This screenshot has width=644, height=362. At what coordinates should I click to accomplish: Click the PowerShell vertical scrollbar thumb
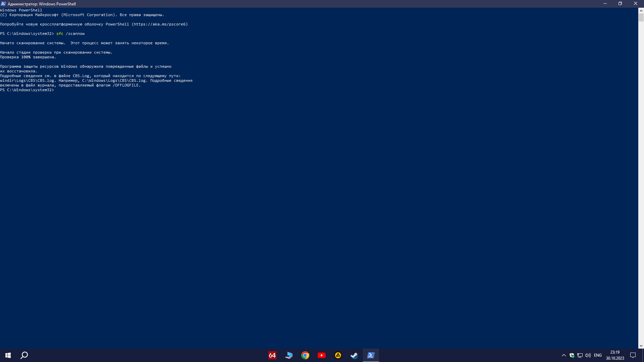pyautogui.click(x=641, y=17)
